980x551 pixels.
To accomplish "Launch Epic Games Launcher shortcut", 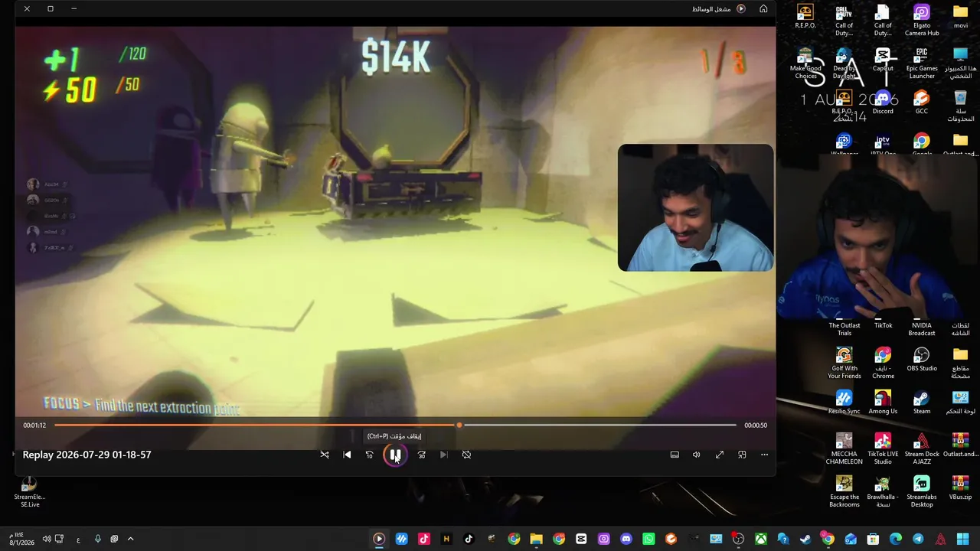I will (x=922, y=64).
